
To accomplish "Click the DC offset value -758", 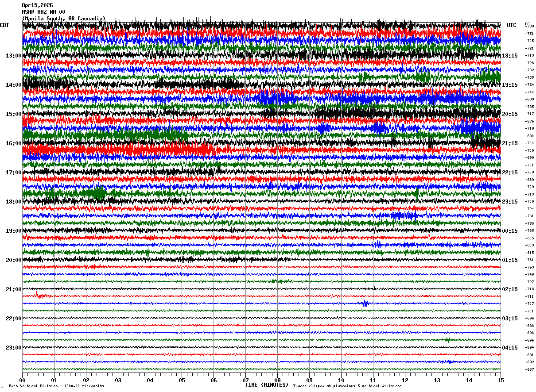I will point(529,223).
